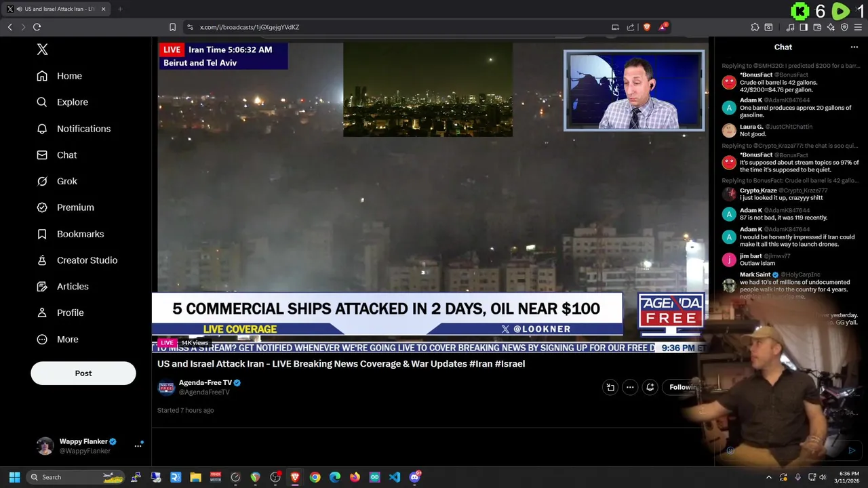Open broadcast more options ellipsis
This screenshot has width=868, height=488.
[630, 388]
